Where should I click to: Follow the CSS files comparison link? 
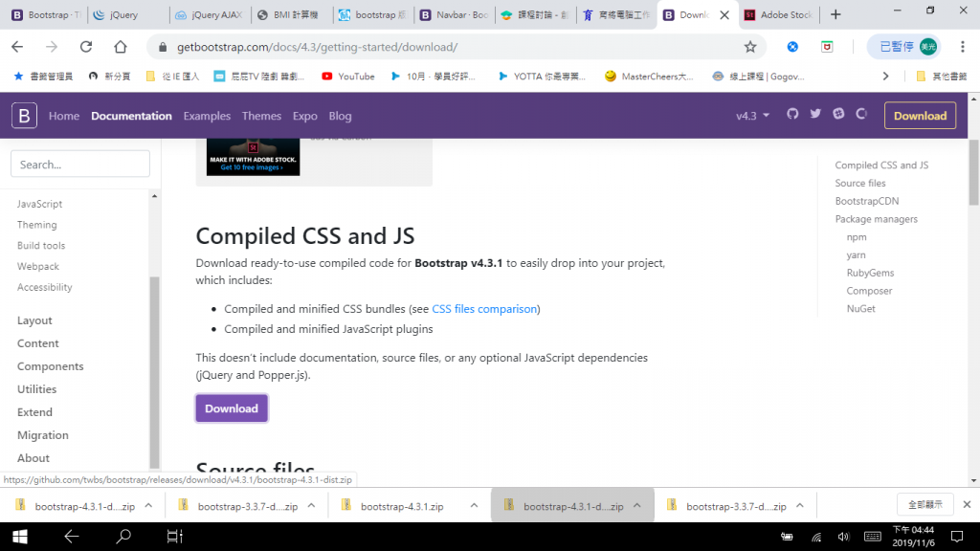click(484, 309)
